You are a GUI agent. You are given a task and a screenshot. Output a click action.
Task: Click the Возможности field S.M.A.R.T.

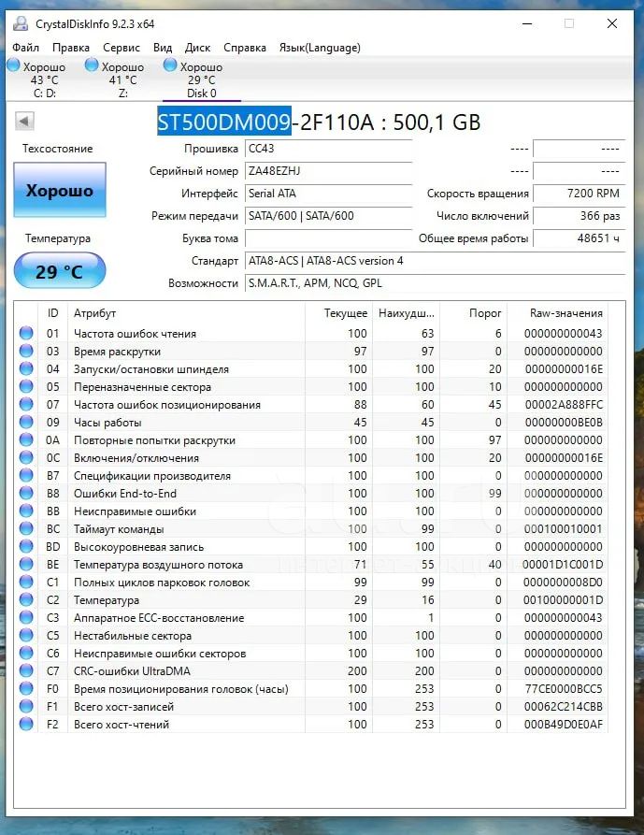tap(435, 282)
